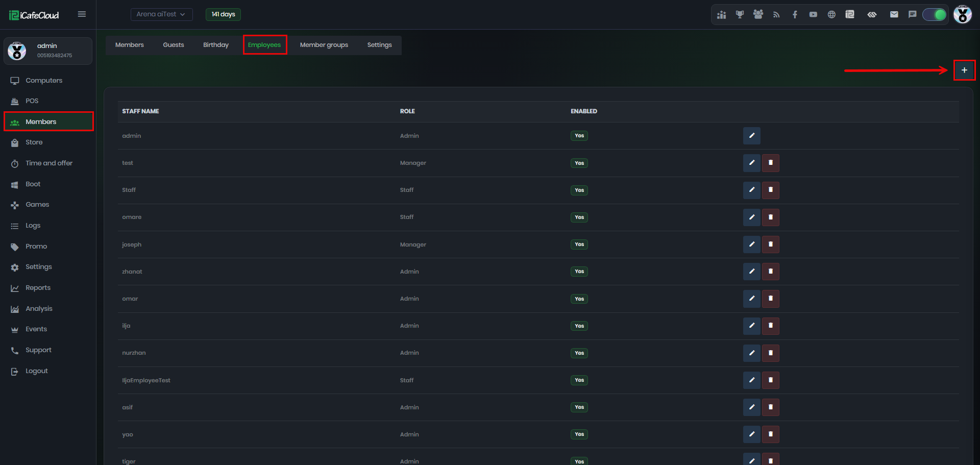Screen dimensions: 980x465
Task: Click the double-chevron brand icon in top bar
Action: coord(872,15)
